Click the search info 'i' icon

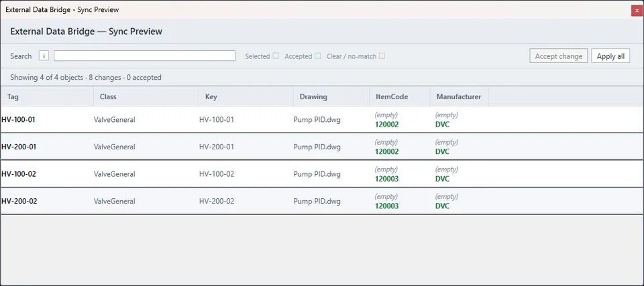pos(44,56)
